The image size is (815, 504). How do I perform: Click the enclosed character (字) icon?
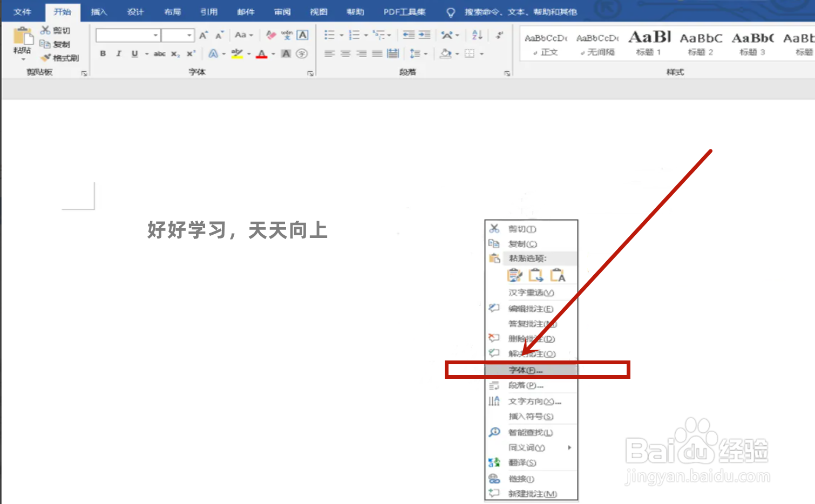tap(302, 53)
